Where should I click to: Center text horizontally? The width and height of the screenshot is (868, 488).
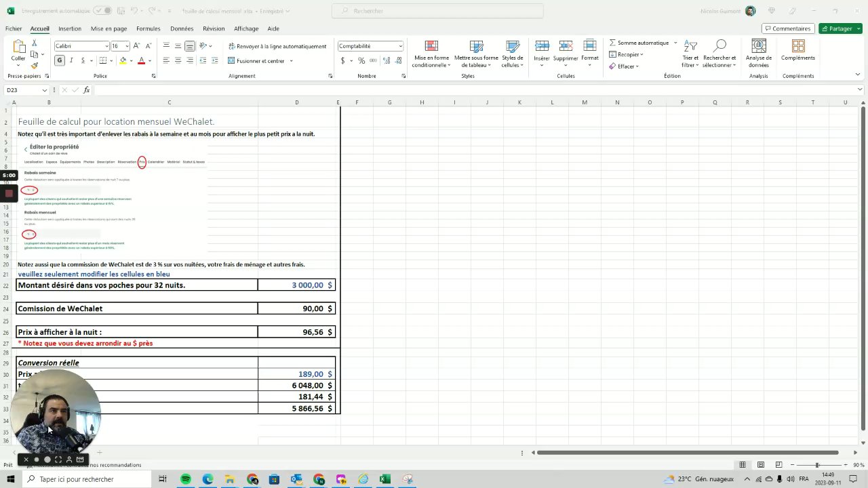coord(178,60)
